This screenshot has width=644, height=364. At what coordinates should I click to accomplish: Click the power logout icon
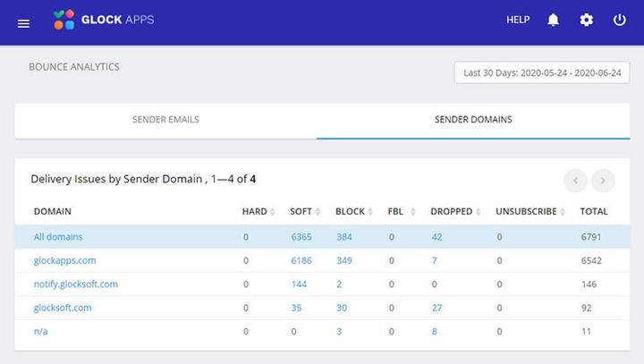point(619,21)
